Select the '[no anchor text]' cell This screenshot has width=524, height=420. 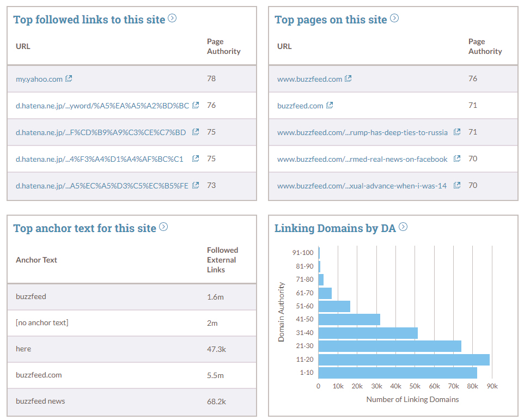click(x=42, y=323)
